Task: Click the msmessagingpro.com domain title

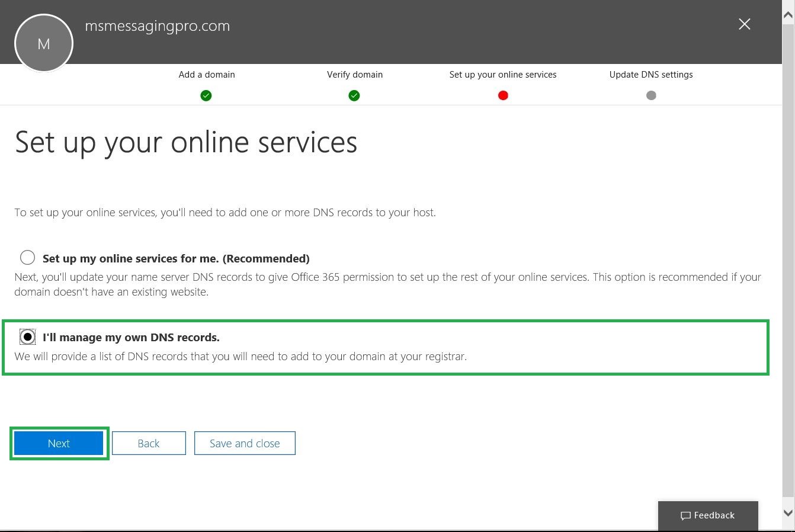Action: point(158,26)
